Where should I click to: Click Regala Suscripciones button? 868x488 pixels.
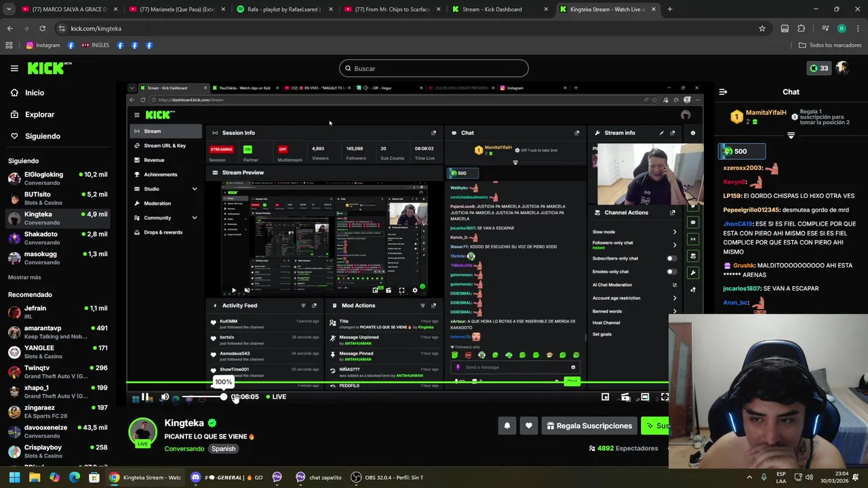[589, 426]
